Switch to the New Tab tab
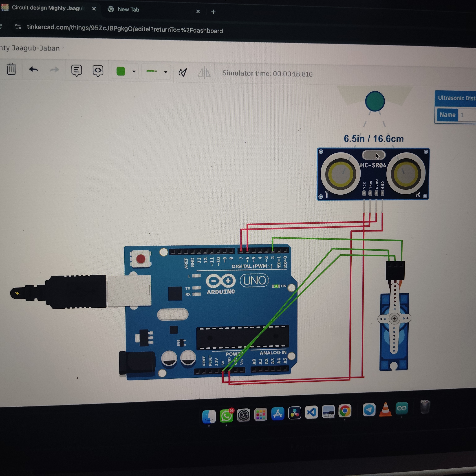The width and height of the screenshot is (476, 476). (x=128, y=10)
